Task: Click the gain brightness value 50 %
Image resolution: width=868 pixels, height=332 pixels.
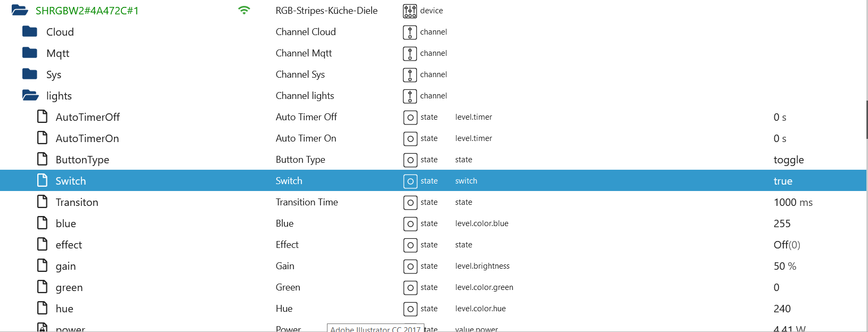Action: click(785, 266)
